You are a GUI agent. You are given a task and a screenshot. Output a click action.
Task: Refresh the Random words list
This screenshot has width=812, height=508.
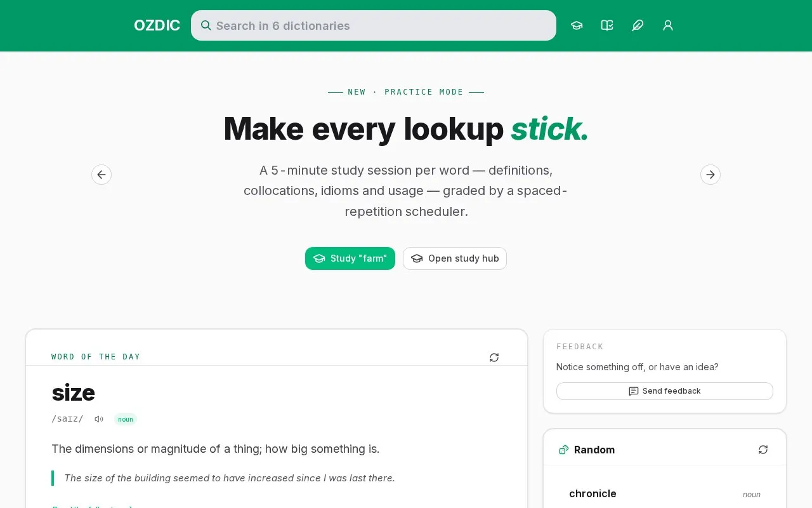(x=763, y=450)
